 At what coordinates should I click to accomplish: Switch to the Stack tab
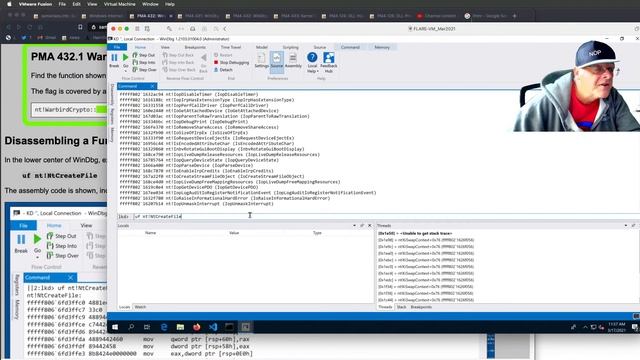click(402, 307)
